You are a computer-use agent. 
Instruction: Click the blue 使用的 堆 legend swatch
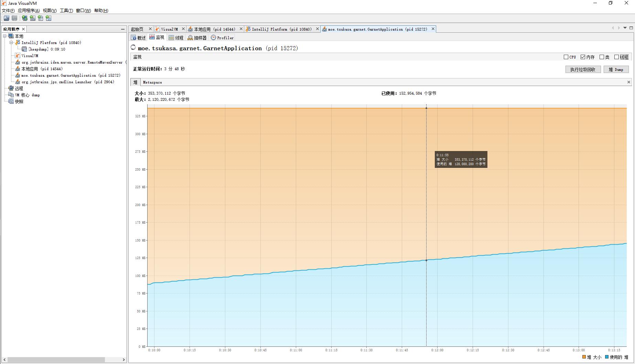pos(607,357)
